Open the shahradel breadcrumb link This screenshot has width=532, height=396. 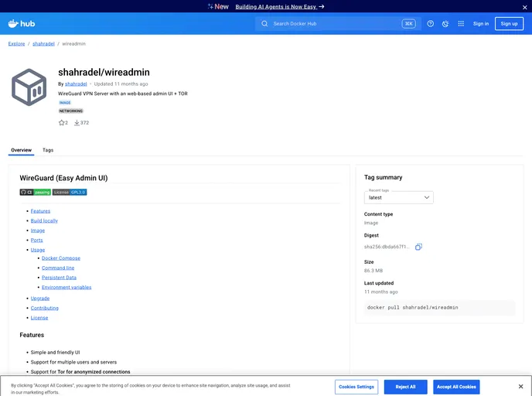[43, 44]
